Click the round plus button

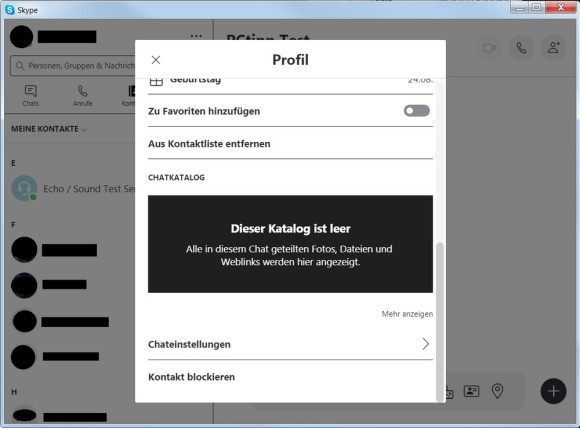(553, 391)
